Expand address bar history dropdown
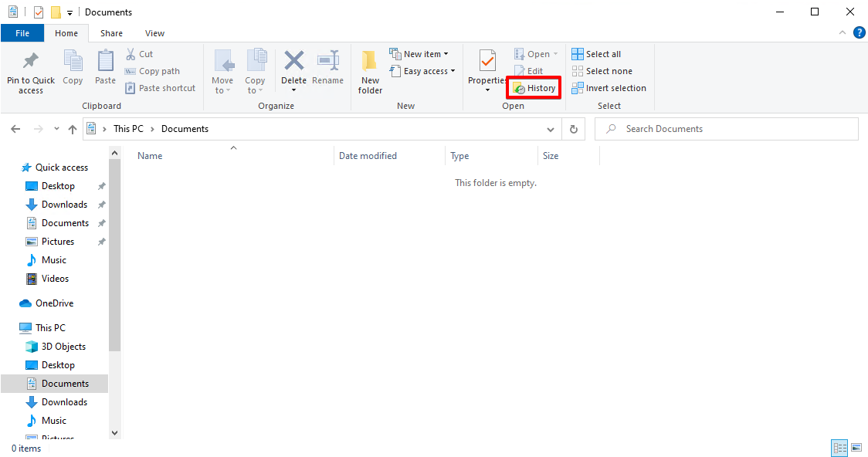The image size is (868, 457). pos(551,129)
